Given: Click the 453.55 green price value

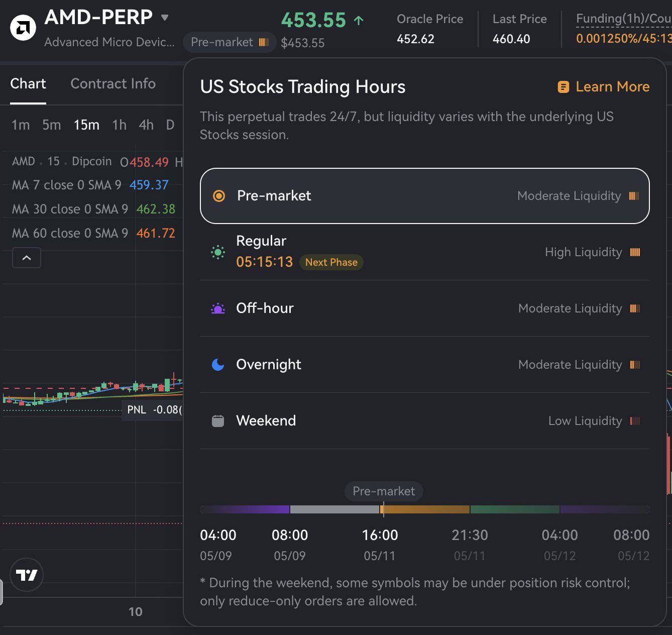Looking at the screenshot, I should click(x=313, y=20).
